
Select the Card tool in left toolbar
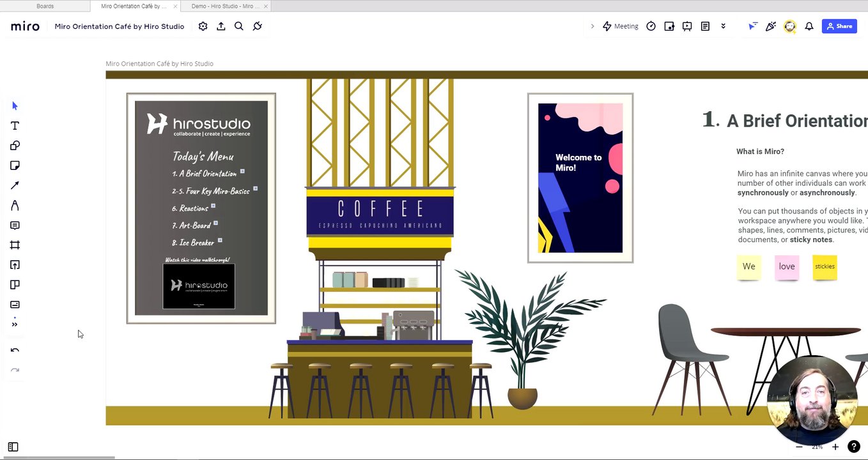coord(15,304)
